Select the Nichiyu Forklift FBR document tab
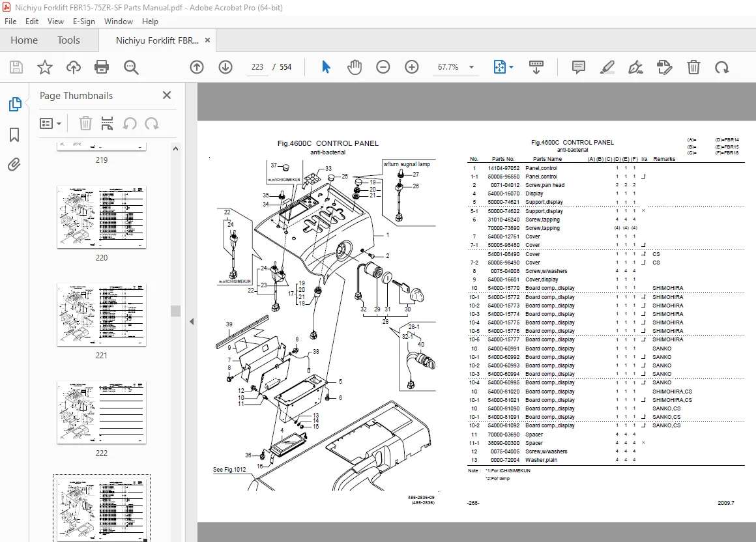 click(157, 40)
